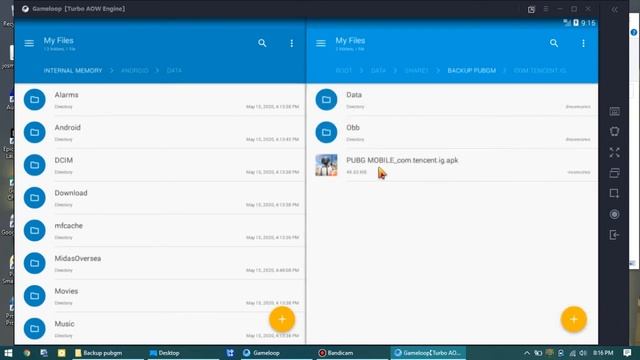Toggle fullscreen in Gameloop sidebar
Image resolution: width=640 pixels, height=360 pixels.
click(615, 153)
